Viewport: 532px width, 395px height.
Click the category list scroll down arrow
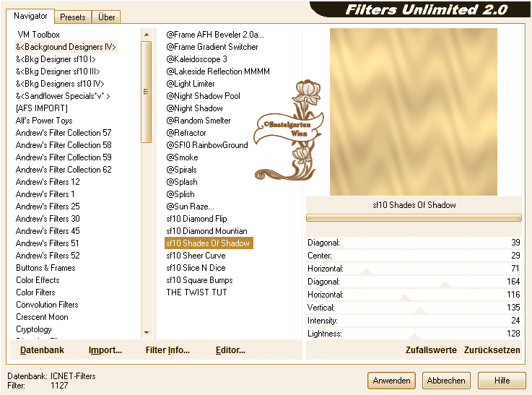(x=147, y=333)
